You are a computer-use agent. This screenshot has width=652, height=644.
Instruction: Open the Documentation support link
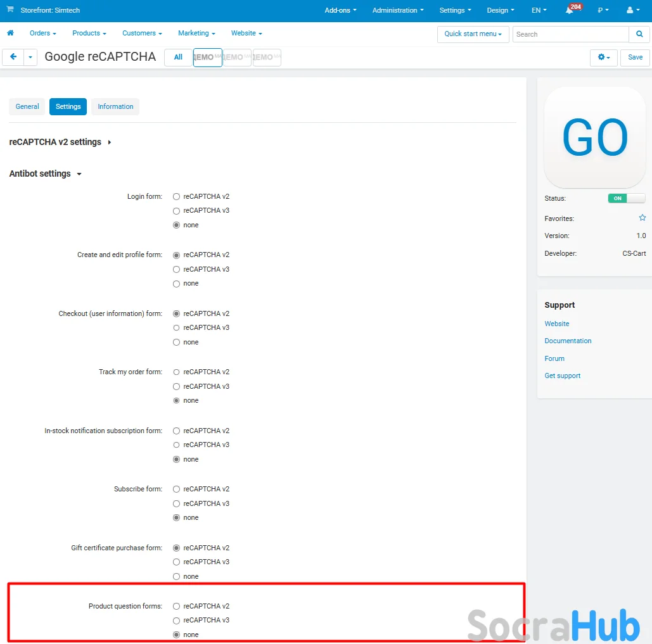coord(568,341)
